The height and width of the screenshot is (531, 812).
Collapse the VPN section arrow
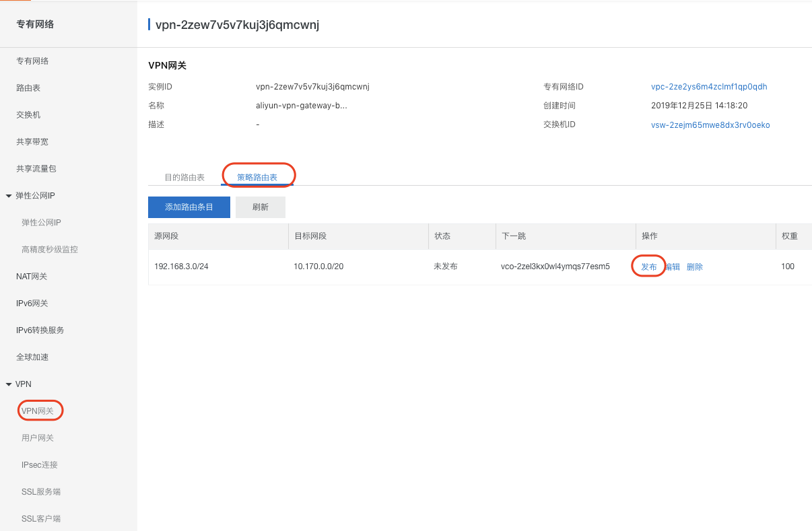[x=9, y=384]
